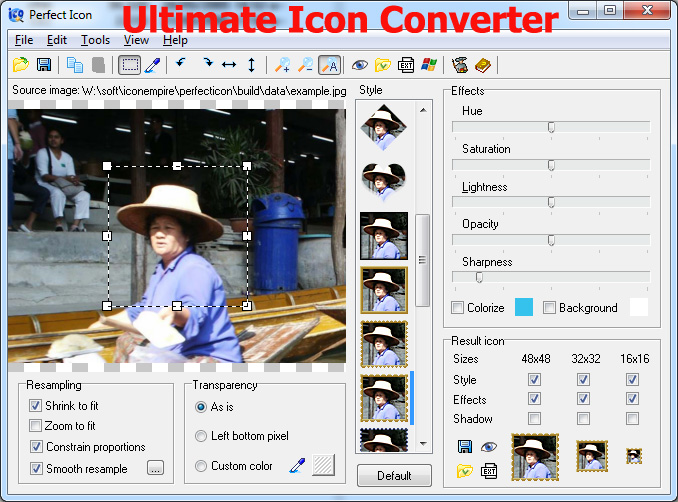Flip the image vertically
The width and height of the screenshot is (678, 502).
(x=251, y=65)
